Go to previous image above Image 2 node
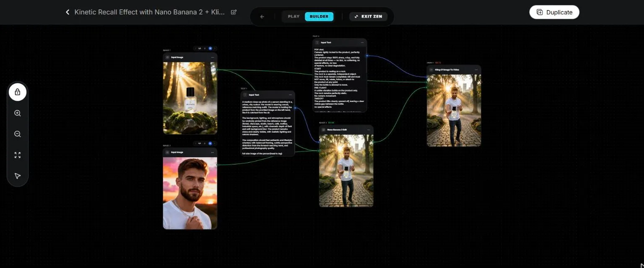The image size is (644, 268). coord(196,143)
